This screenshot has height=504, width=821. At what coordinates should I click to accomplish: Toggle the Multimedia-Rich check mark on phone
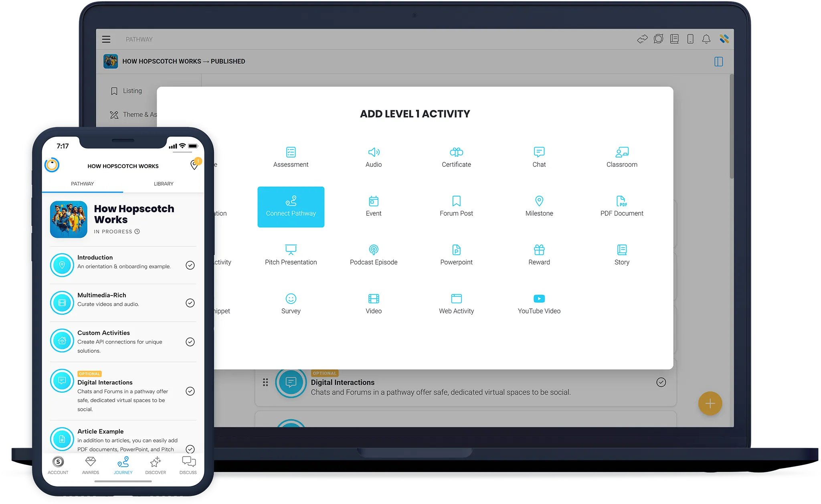190,303
